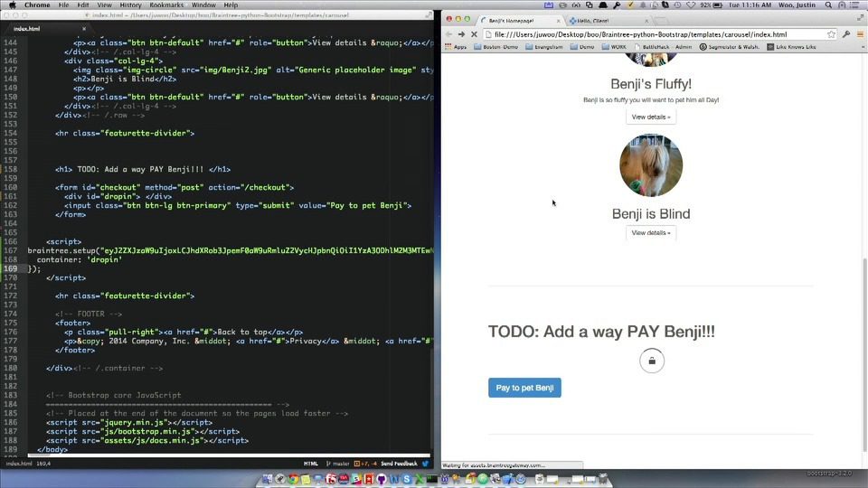The width and height of the screenshot is (868, 488).
Task: Bookmark this page with the star icon
Action: click(x=831, y=34)
